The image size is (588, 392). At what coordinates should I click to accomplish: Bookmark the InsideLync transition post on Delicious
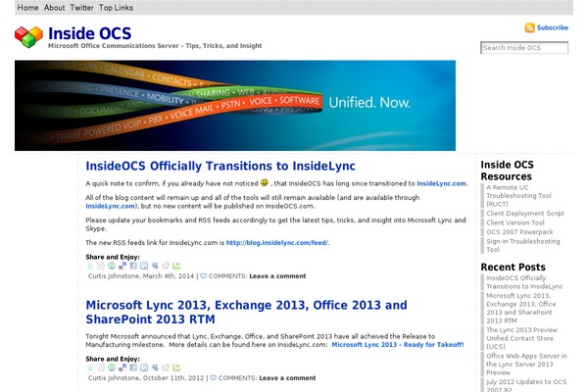pos(122,266)
